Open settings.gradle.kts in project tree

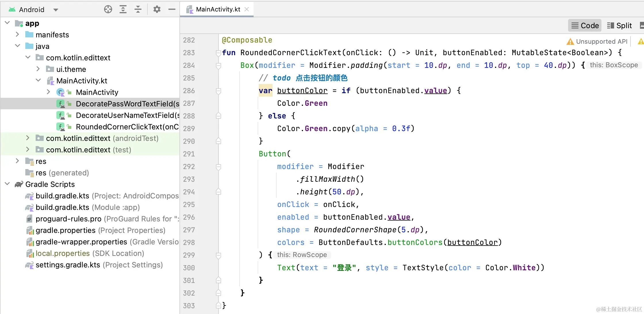(68, 265)
